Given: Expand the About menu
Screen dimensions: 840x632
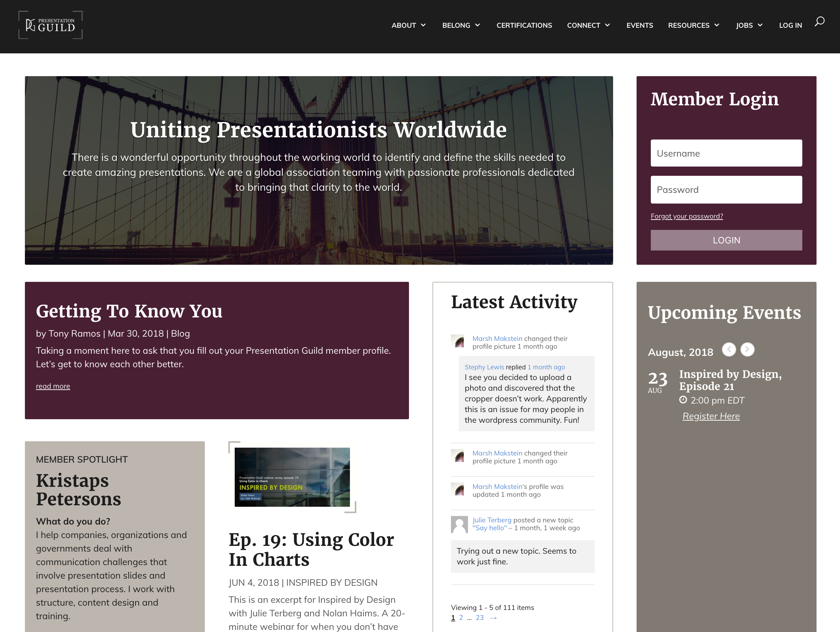Looking at the screenshot, I should click(409, 25).
